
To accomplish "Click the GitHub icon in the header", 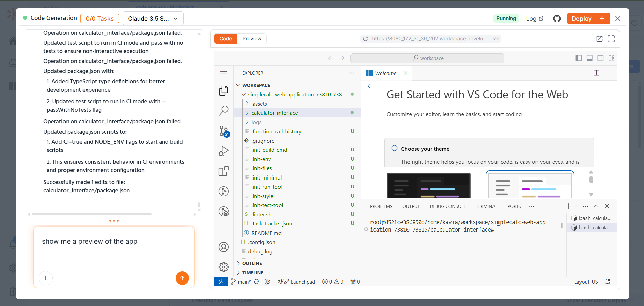I will click(x=557, y=19).
